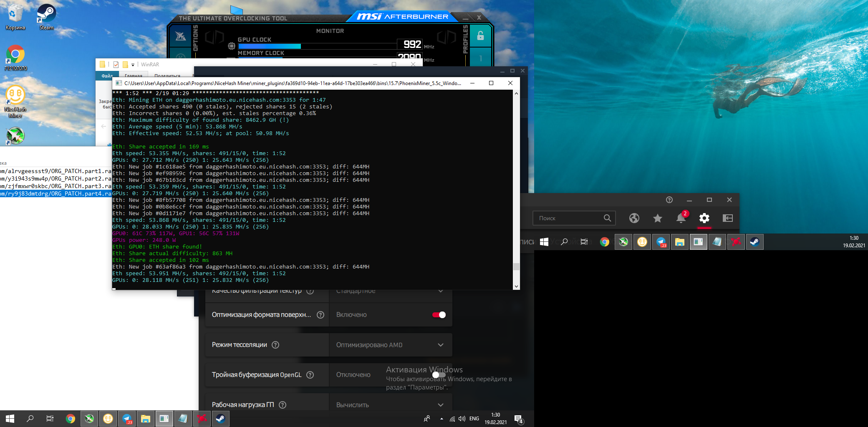Click the 'Eth: GPU0: ETH share found!' line

pyautogui.click(x=157, y=247)
